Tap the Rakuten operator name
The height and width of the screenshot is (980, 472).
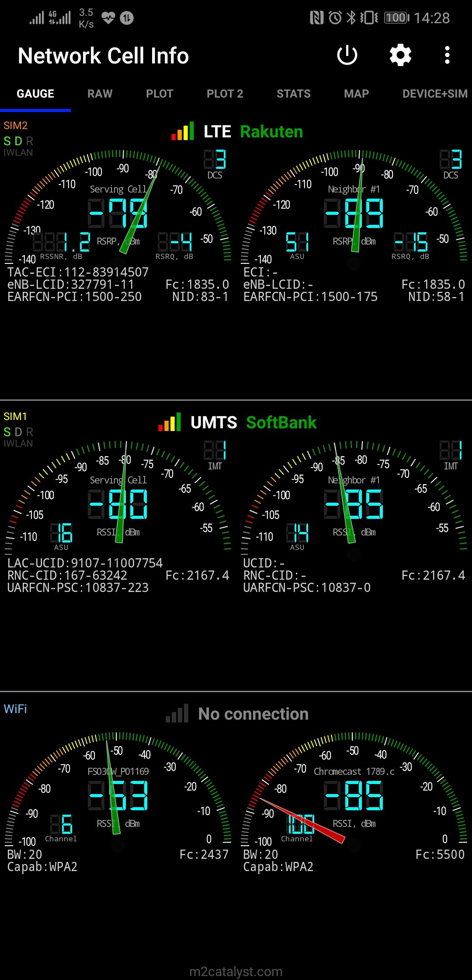271,132
